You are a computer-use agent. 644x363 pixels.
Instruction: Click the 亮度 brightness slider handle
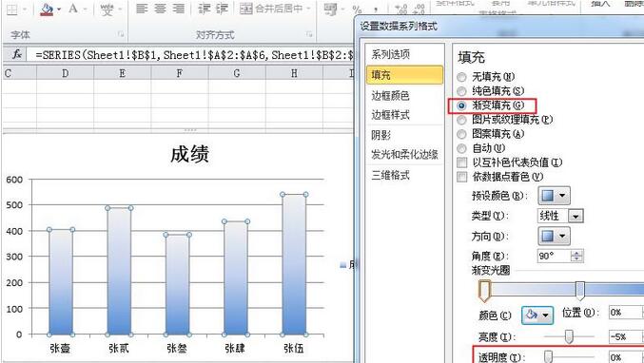(569, 336)
